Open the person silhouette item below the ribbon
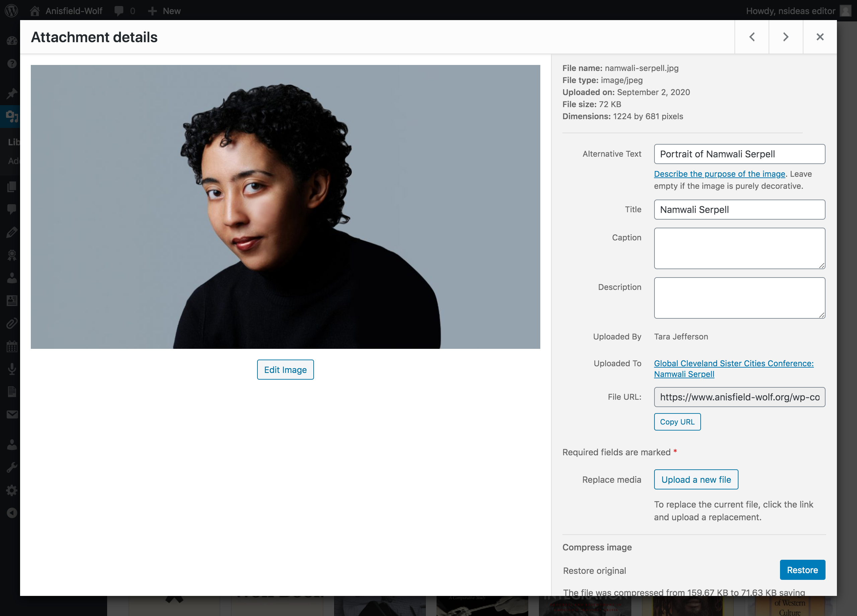857x616 pixels. (x=12, y=278)
